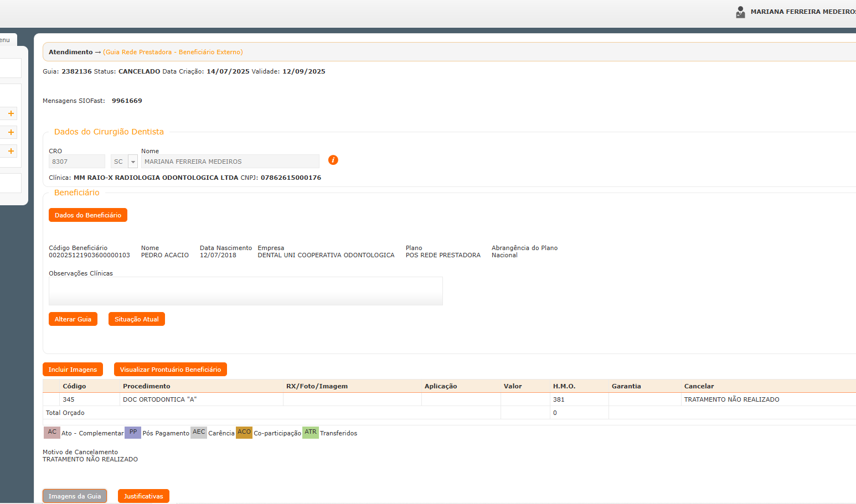Open the SC state dropdown next to CRO
The image size is (856, 504).
(x=133, y=162)
